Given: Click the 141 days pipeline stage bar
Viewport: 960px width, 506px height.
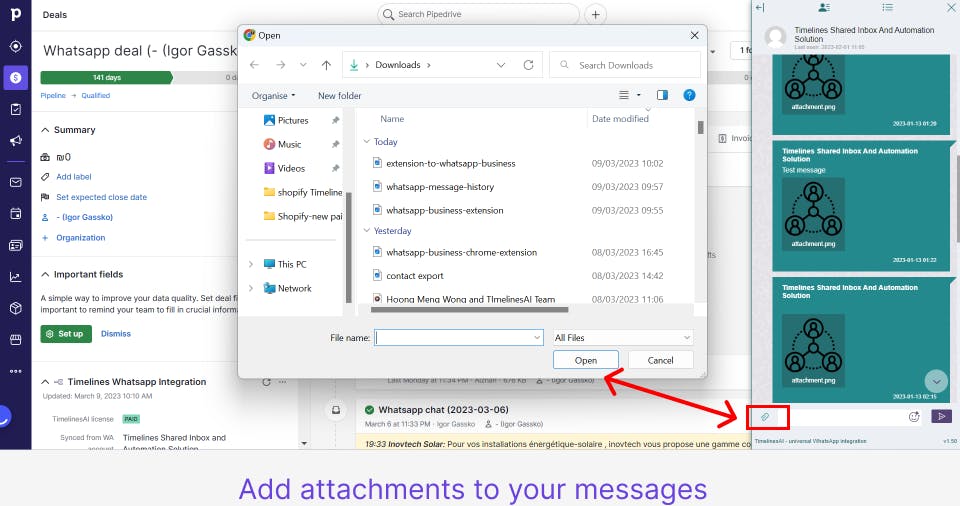Looking at the screenshot, I should coord(107,78).
